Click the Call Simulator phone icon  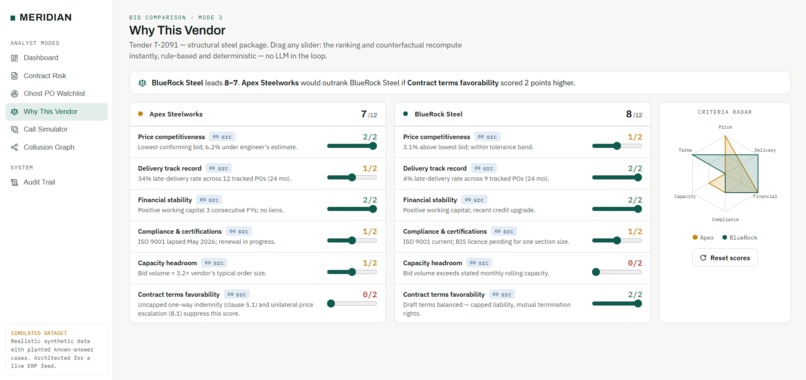pyautogui.click(x=14, y=130)
